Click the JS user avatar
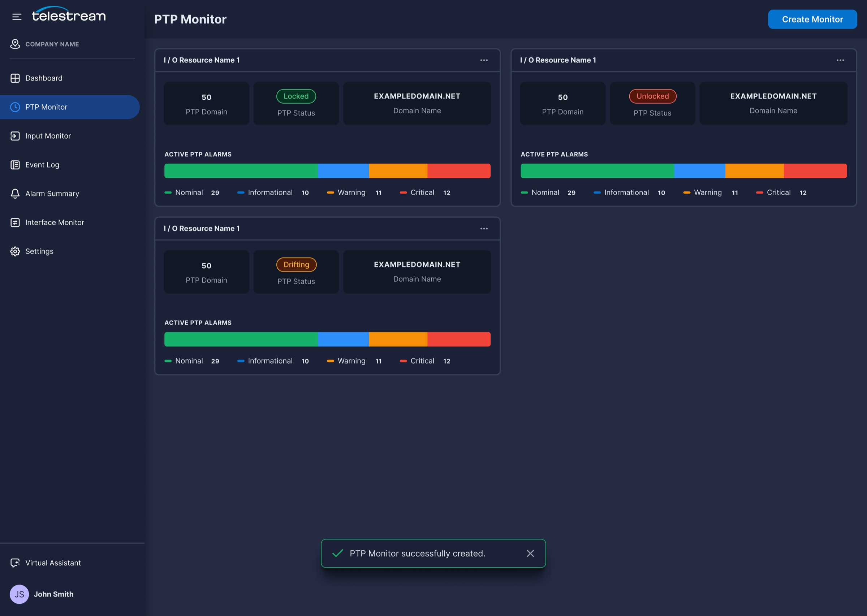This screenshot has height=616, width=867. click(x=19, y=594)
